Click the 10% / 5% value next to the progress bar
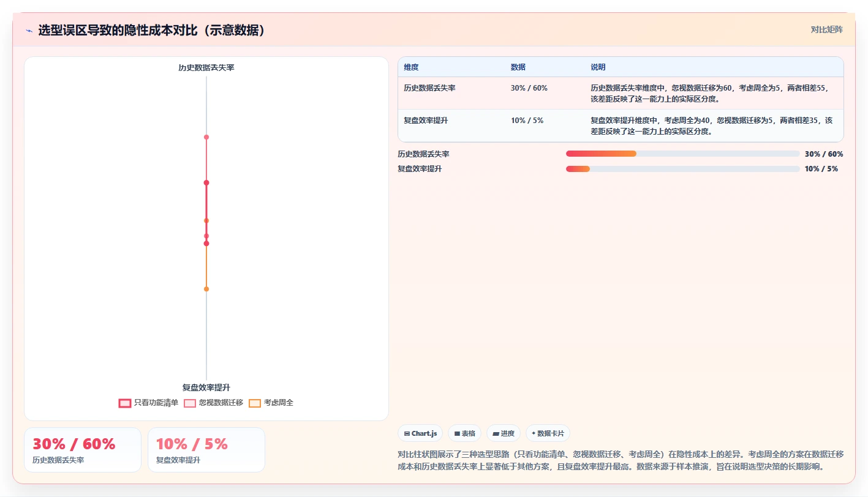The height and width of the screenshot is (497, 868). click(x=821, y=169)
